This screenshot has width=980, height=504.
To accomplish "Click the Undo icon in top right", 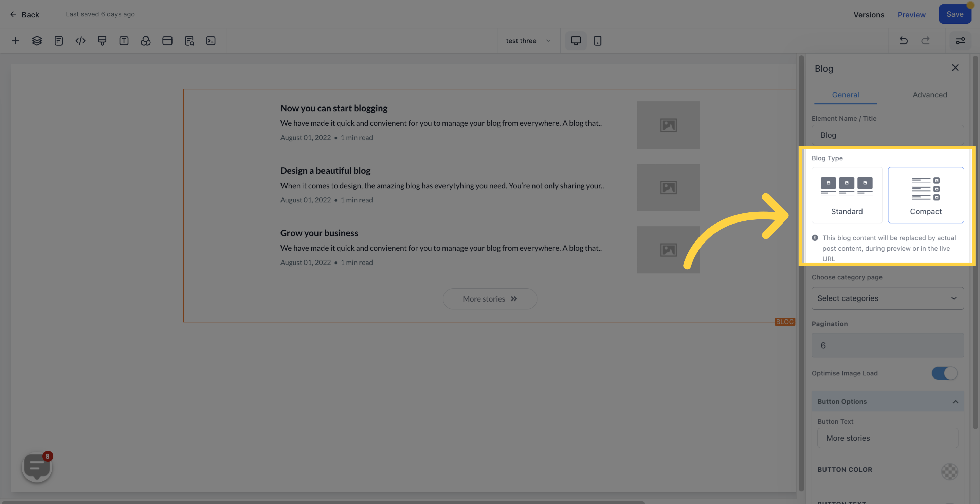I will click(904, 40).
